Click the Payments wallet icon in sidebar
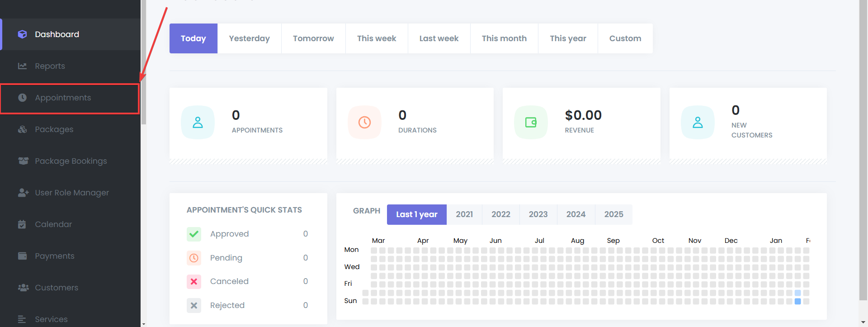This screenshot has height=327, width=868. (x=22, y=256)
